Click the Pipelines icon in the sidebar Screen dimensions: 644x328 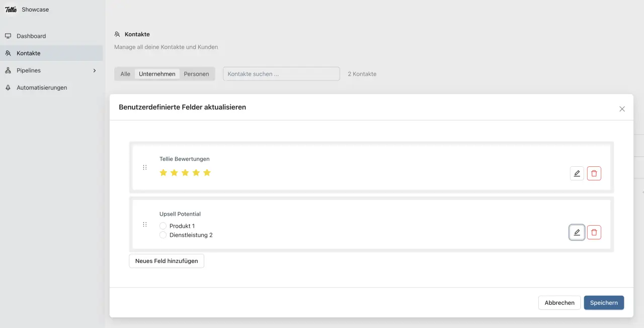8,70
